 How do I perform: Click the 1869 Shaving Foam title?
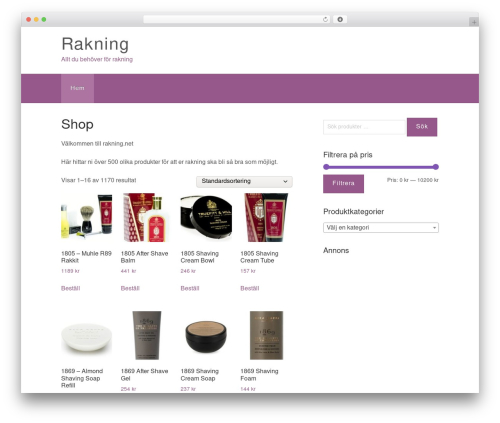click(259, 375)
